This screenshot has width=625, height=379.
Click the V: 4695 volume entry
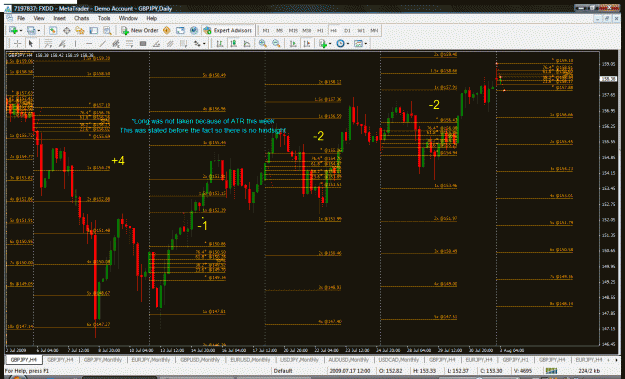point(522,371)
